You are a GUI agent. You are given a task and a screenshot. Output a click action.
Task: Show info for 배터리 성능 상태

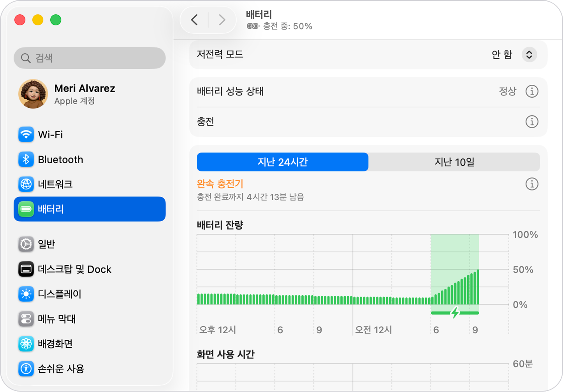pyautogui.click(x=532, y=91)
